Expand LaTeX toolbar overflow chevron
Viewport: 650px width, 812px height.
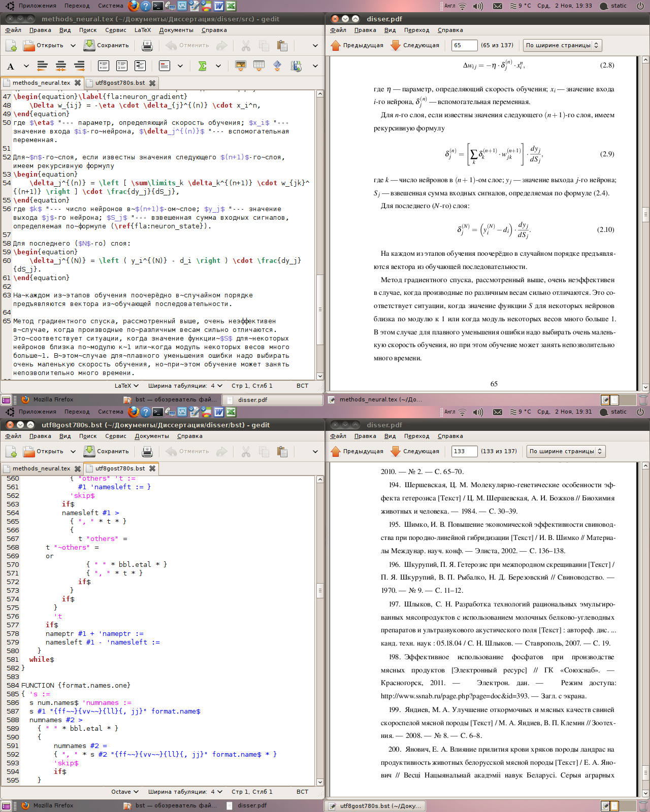pyautogui.click(x=315, y=66)
